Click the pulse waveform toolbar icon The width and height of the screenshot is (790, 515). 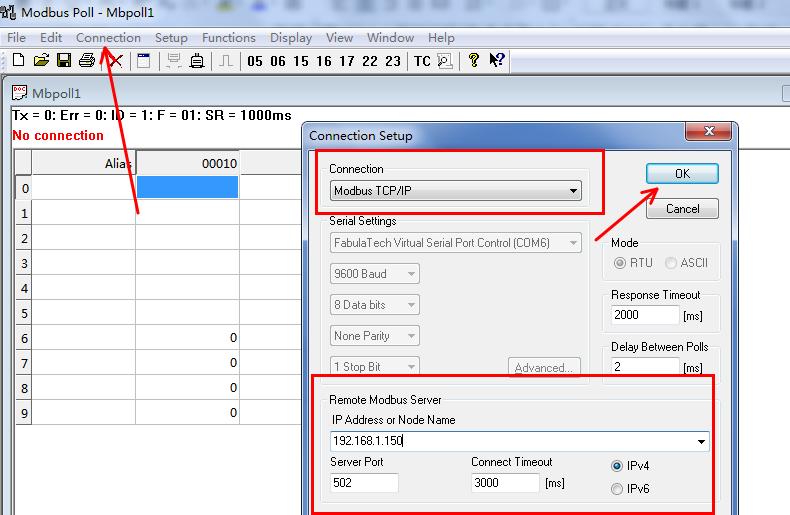pyautogui.click(x=226, y=61)
